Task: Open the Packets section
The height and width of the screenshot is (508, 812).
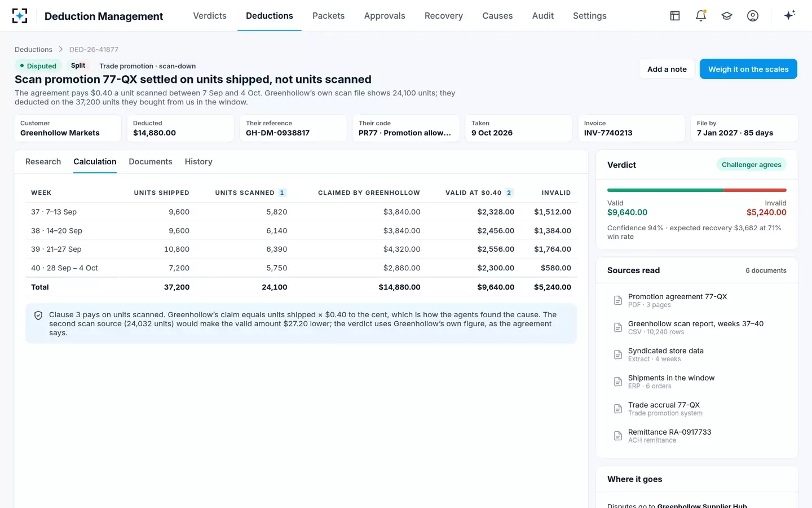Action: tap(328, 16)
